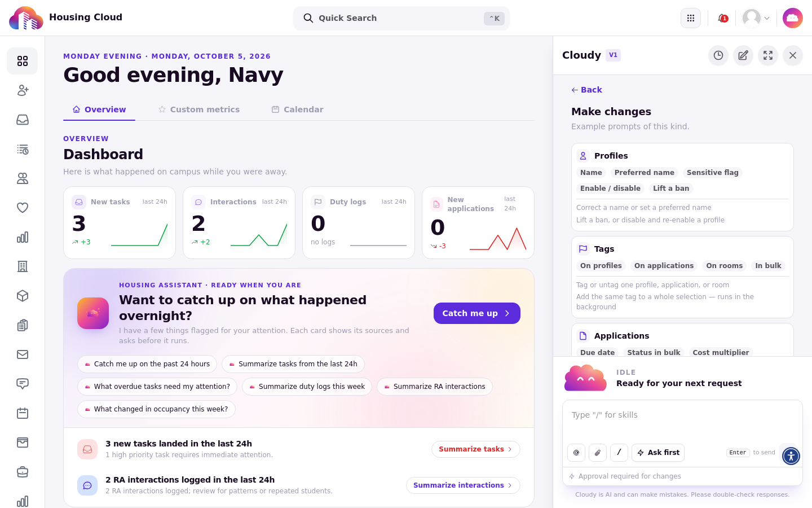Go Back in the Cloudy panel
Viewport: 812px width, 508px height.
click(x=586, y=90)
